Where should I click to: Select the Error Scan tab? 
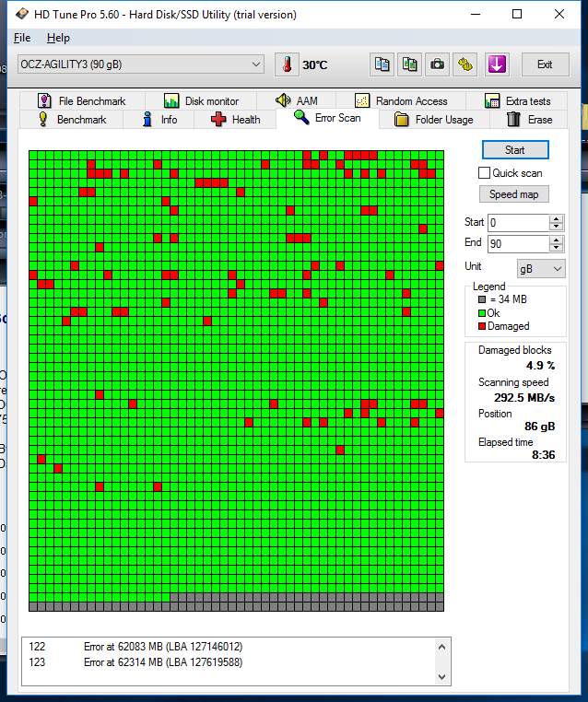tap(327, 118)
